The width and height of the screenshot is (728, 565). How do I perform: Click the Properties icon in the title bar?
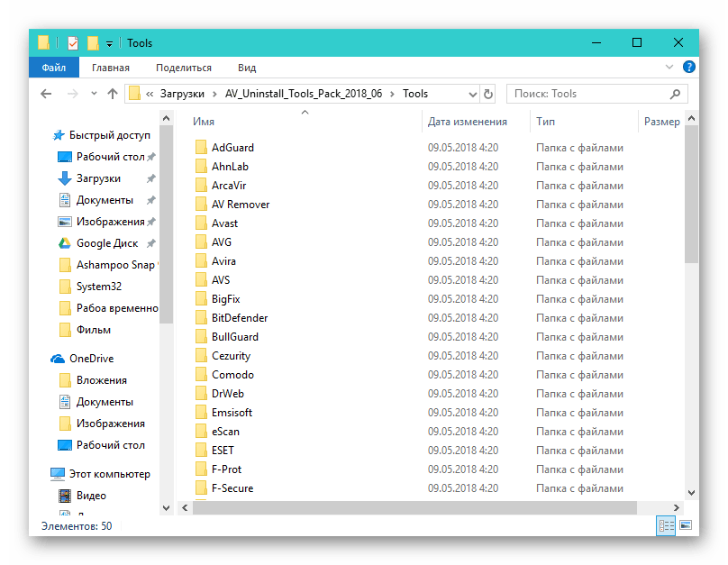click(x=74, y=42)
